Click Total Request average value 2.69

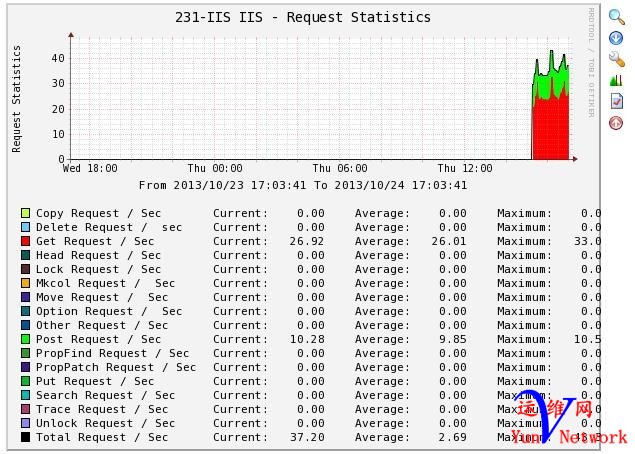[x=453, y=437]
